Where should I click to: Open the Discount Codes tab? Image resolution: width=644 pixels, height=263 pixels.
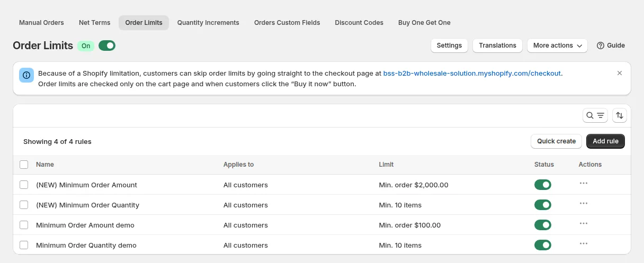[359, 23]
